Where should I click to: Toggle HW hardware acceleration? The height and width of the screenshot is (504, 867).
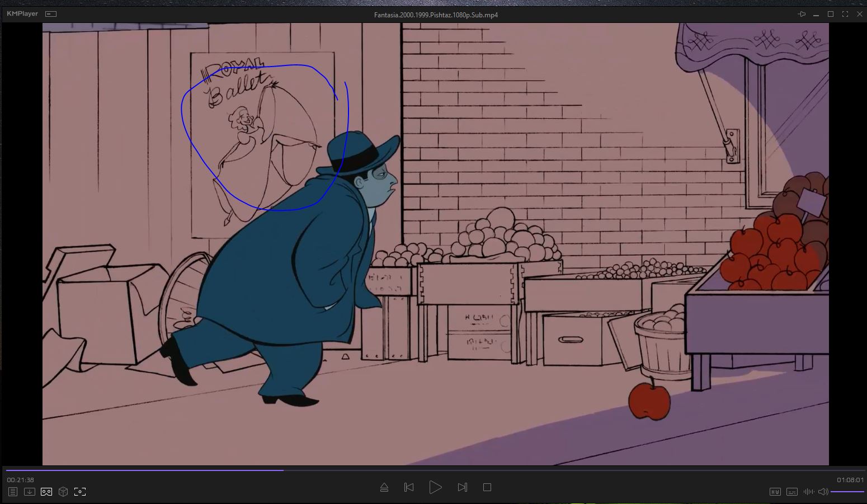pos(775,492)
